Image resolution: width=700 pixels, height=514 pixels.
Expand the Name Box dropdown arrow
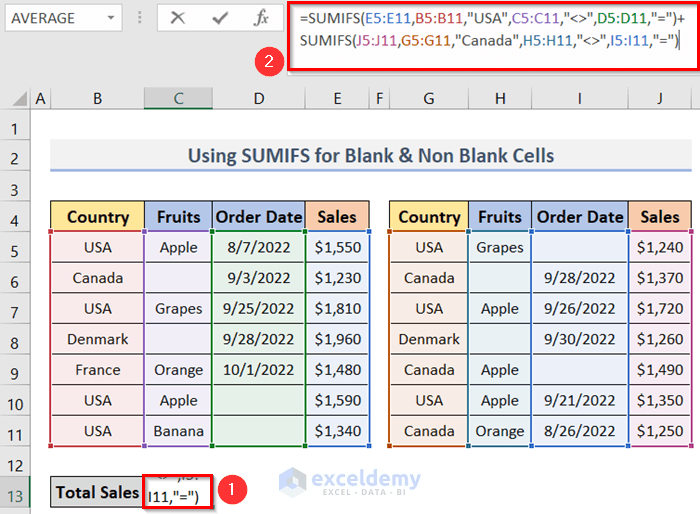pos(111,18)
